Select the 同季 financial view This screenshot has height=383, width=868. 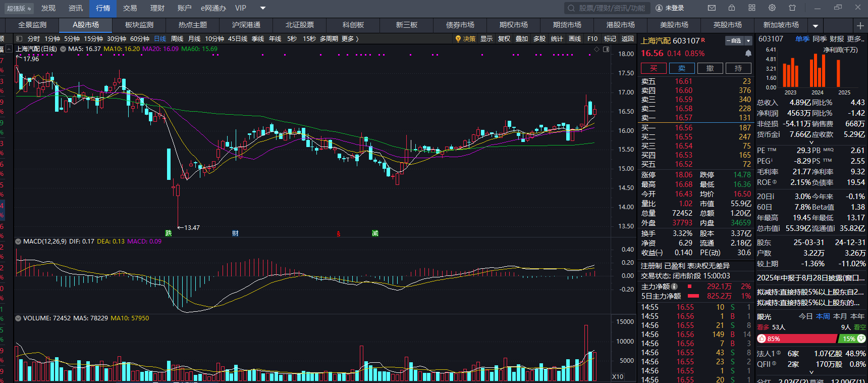820,39
